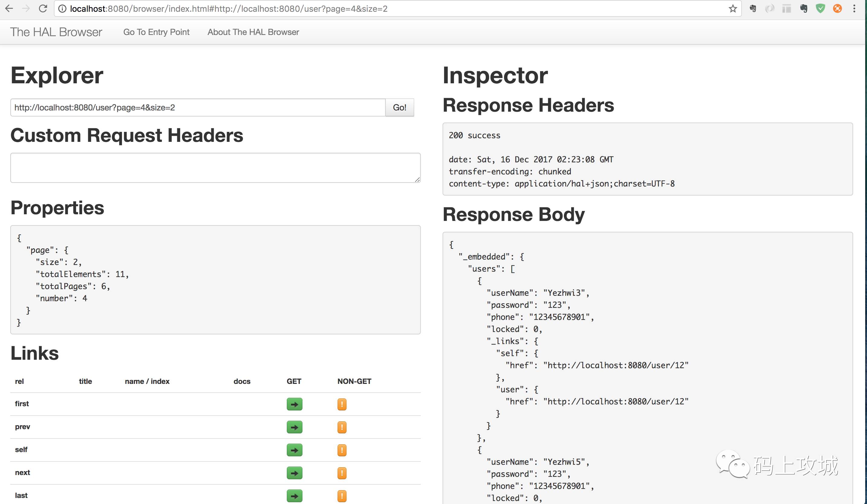The width and height of the screenshot is (867, 504).
Task: Open NON-GET request for 'next' link
Action: [x=342, y=473]
